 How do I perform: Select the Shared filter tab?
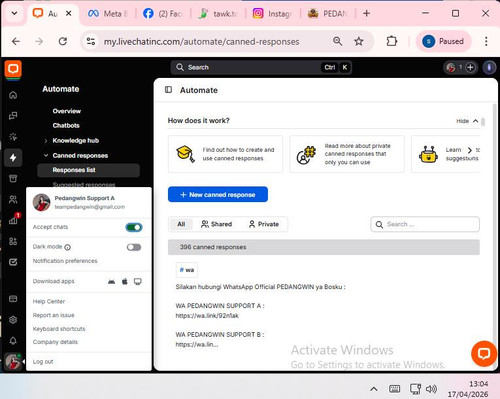217,224
